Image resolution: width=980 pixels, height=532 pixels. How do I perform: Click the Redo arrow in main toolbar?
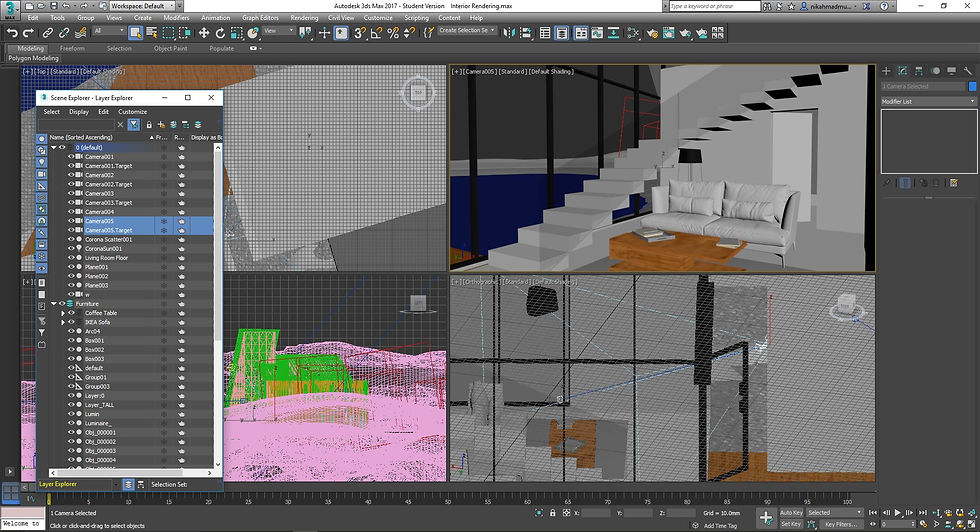tap(28, 33)
